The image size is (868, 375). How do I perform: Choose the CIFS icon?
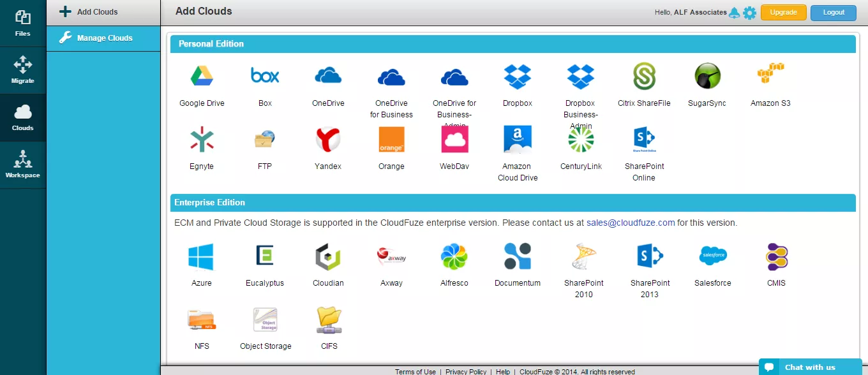point(329,320)
